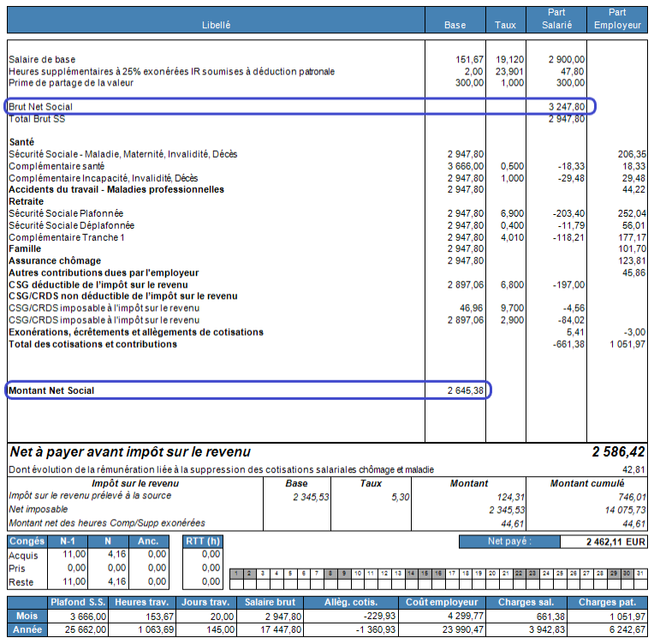
Task: Click the Salaire de base line
Action: (42, 59)
